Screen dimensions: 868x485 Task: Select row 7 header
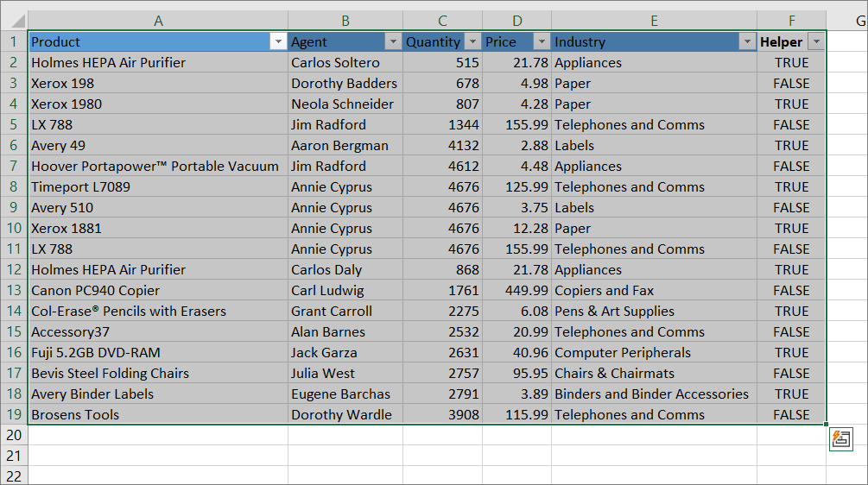coord(14,166)
